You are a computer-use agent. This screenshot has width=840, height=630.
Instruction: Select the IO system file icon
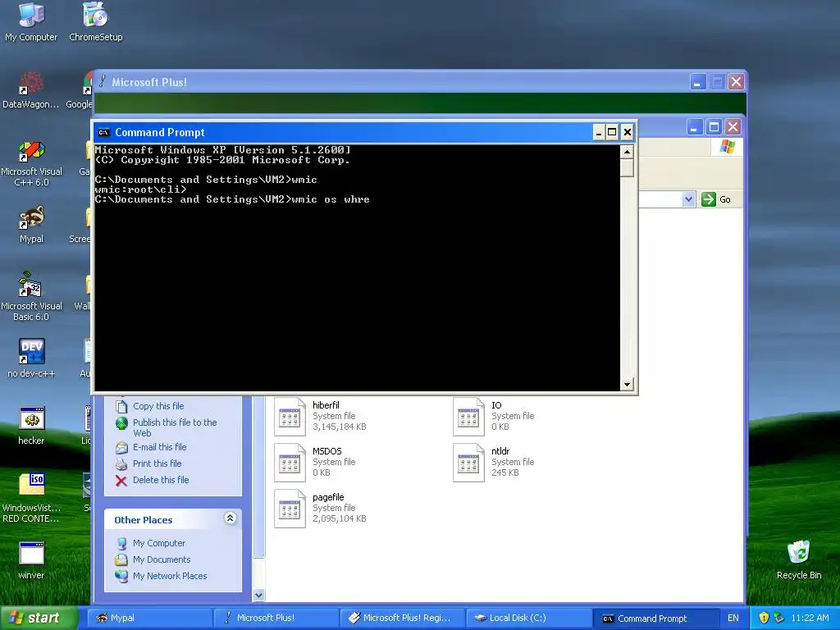point(468,416)
